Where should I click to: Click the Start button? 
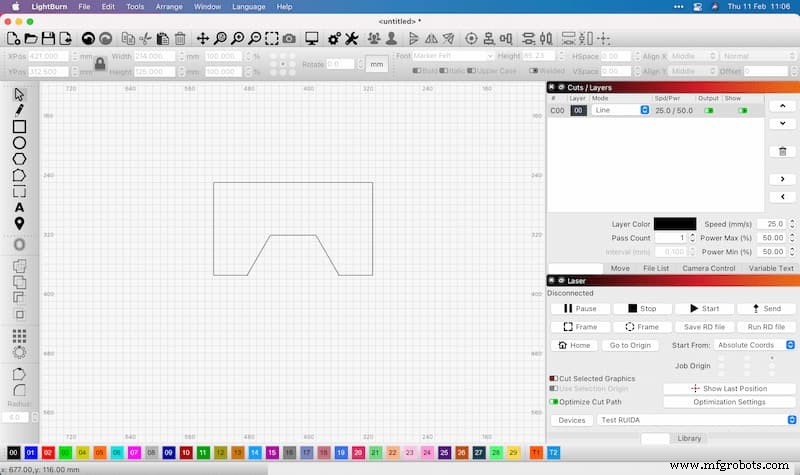point(705,308)
